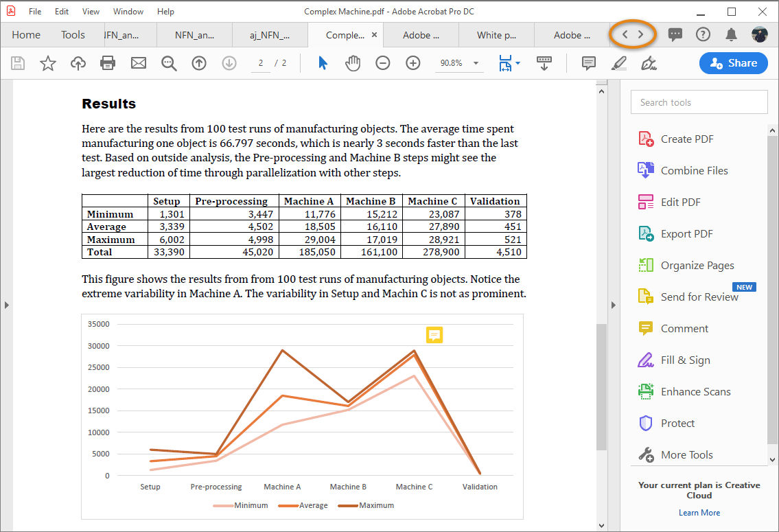Image resolution: width=779 pixels, height=532 pixels.
Task: Toggle the notifications bell
Action: [x=731, y=35]
